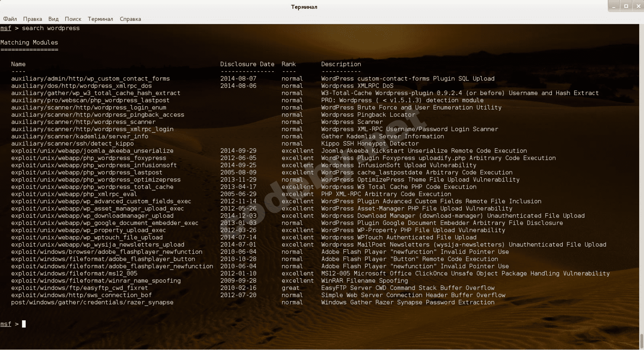Click the 'search wordpress' command text
The width and height of the screenshot is (644, 350).
tap(51, 28)
